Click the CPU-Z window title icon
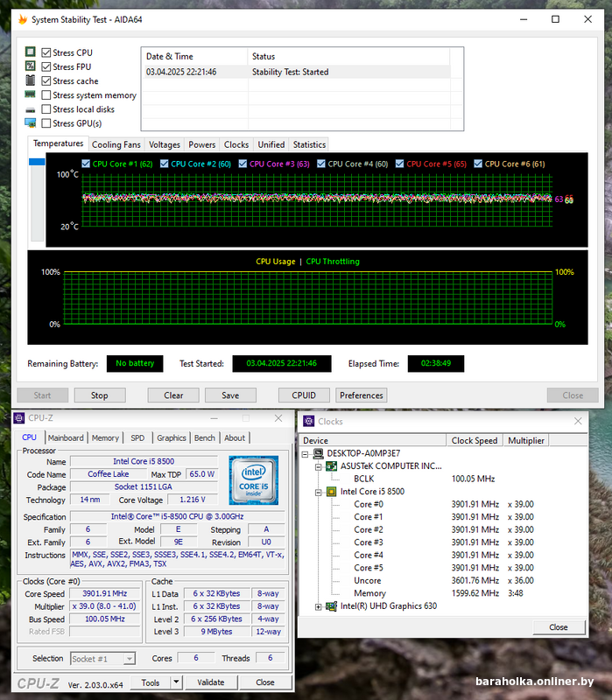612x700 pixels. [18, 418]
